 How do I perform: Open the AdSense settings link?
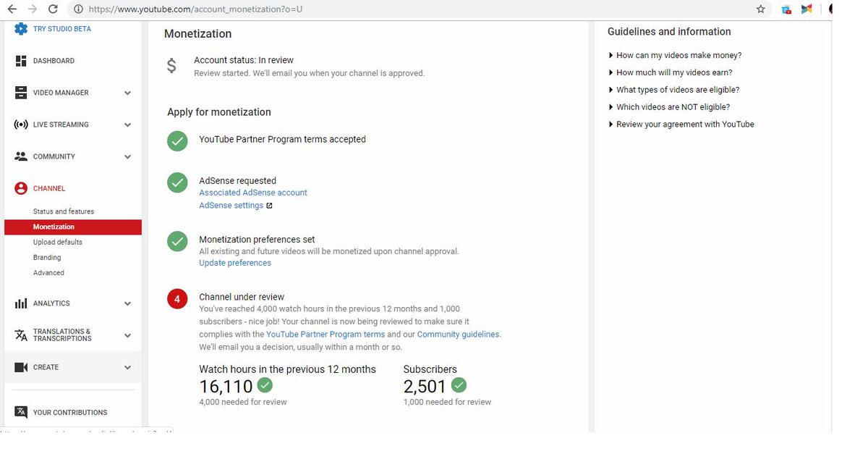tap(231, 206)
